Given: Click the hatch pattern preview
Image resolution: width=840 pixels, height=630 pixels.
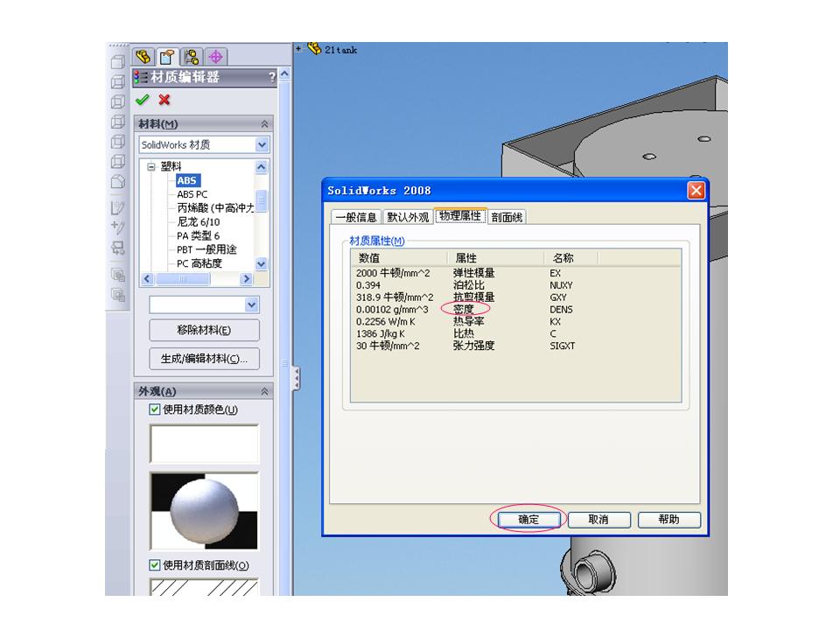Looking at the screenshot, I should coord(204,587).
